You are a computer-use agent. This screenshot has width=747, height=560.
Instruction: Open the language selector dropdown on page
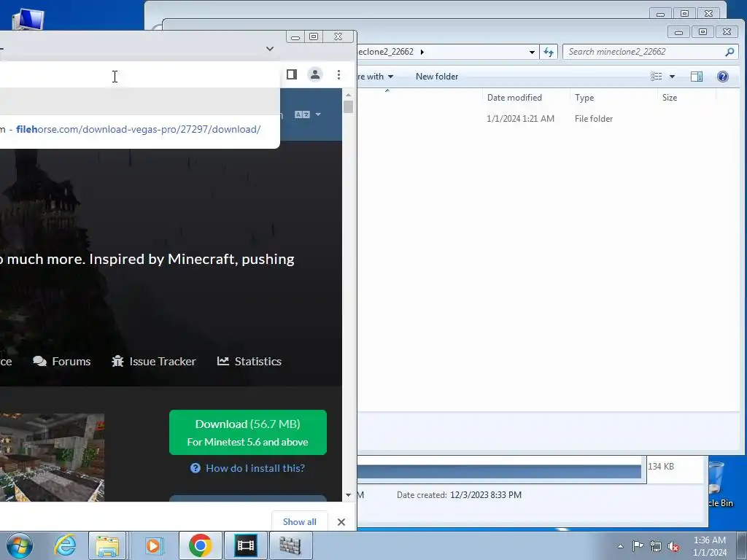(307, 114)
